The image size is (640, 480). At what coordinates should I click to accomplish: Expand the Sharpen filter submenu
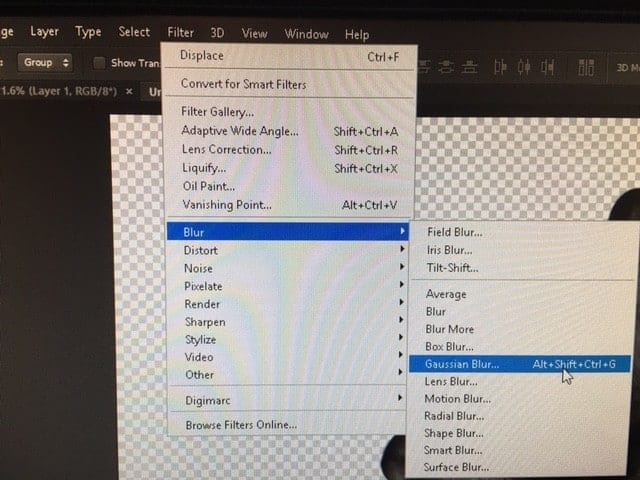pyautogui.click(x=205, y=322)
